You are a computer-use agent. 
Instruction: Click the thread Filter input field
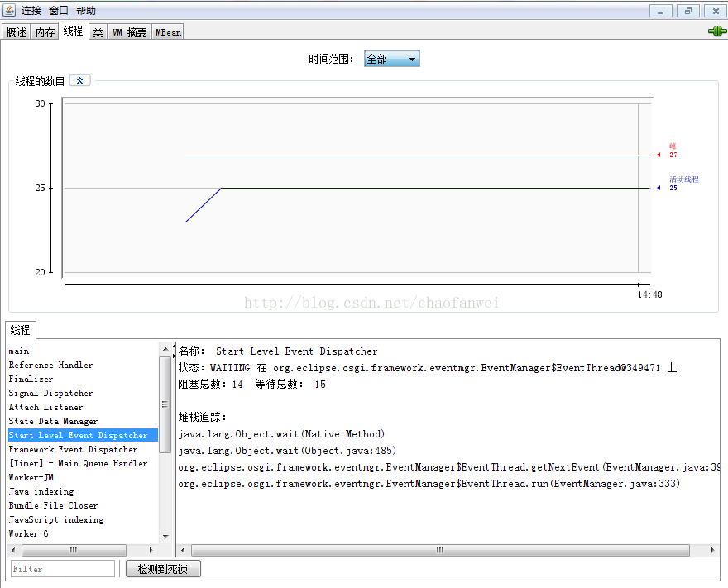63,568
